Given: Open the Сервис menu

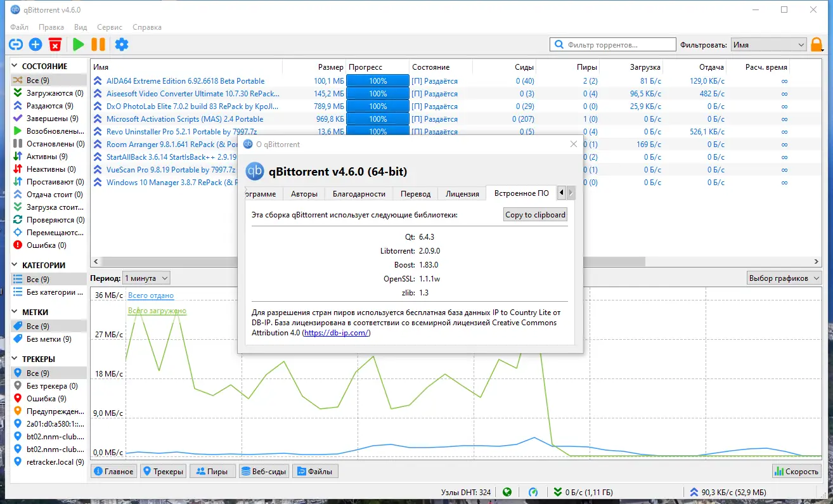Looking at the screenshot, I should coord(110,27).
